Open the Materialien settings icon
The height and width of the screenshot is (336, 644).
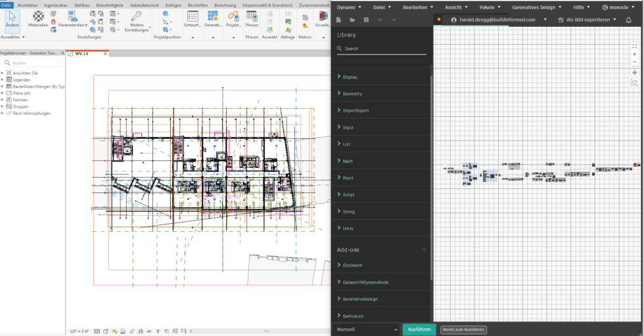click(38, 16)
